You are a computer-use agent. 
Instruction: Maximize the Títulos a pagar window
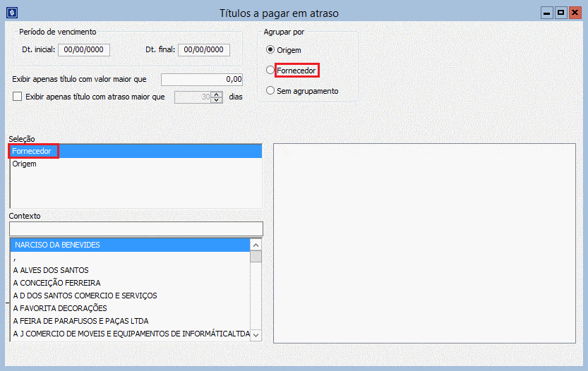point(560,13)
